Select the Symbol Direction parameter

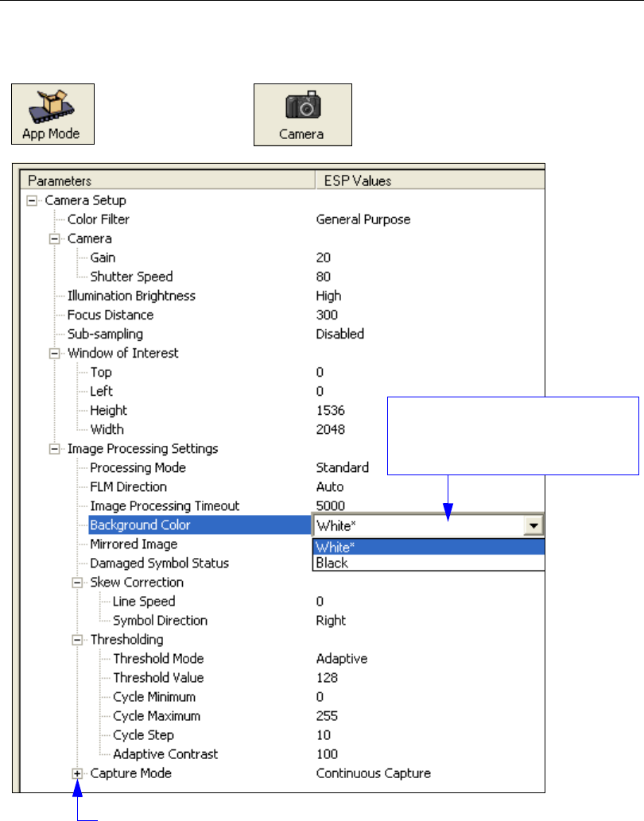161,621
